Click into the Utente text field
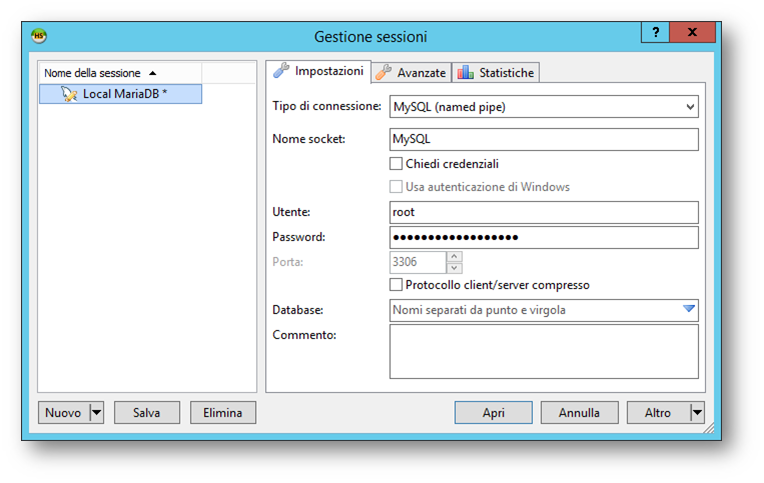 click(543, 212)
